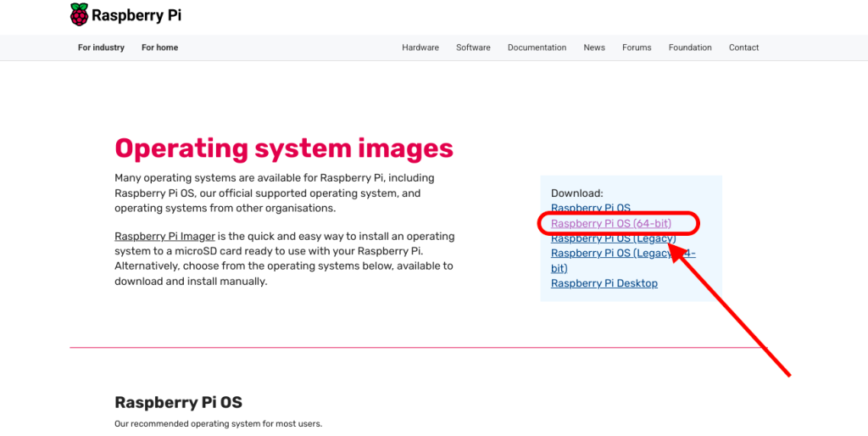The width and height of the screenshot is (868, 436).
Task: Click the Raspberry Pi logo icon
Action: (79, 15)
